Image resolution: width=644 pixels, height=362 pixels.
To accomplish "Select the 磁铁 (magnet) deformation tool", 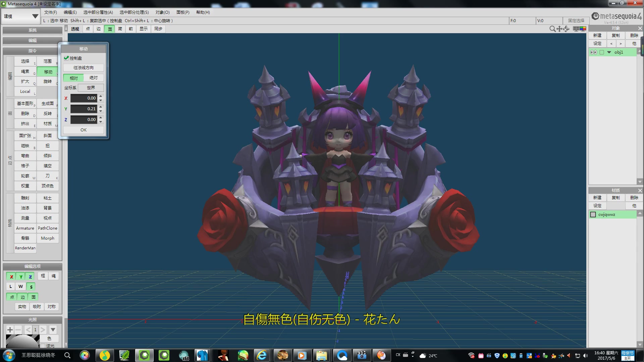I will [25, 145].
